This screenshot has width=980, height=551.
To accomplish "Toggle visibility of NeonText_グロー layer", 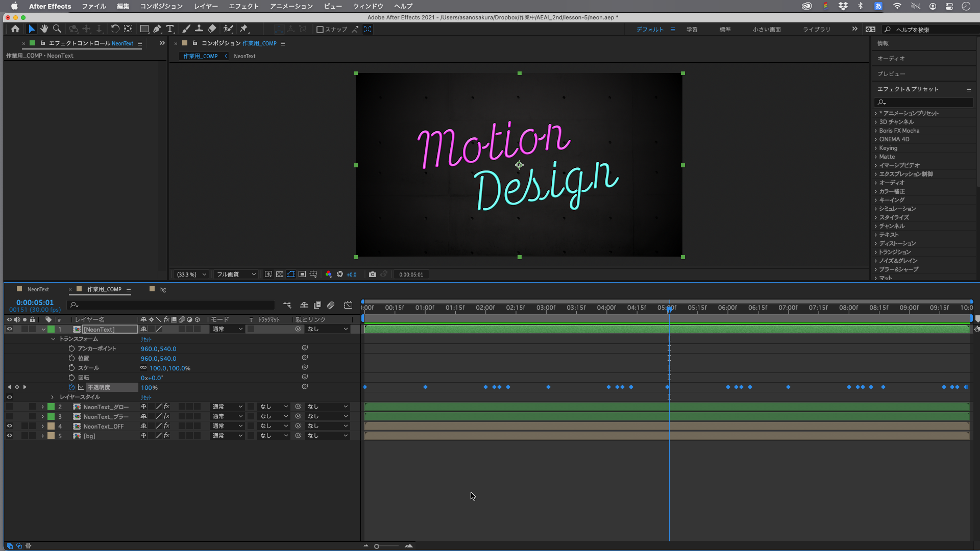I will tap(9, 407).
